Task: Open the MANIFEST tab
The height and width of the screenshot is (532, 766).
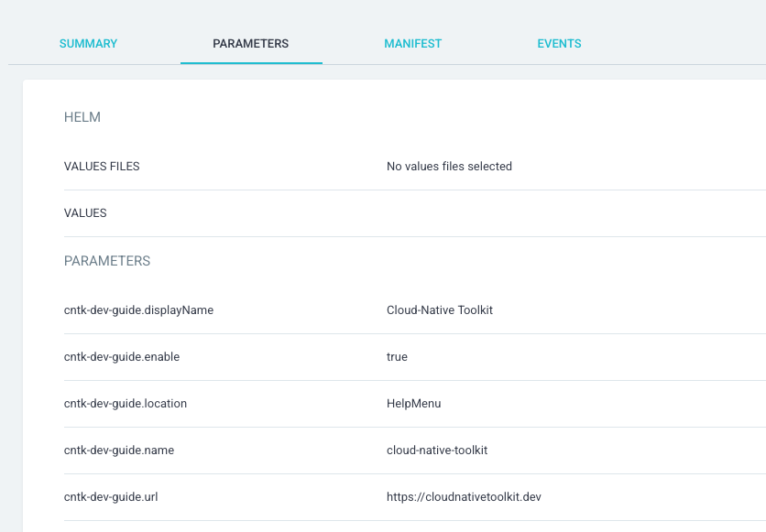Action: tap(412, 43)
